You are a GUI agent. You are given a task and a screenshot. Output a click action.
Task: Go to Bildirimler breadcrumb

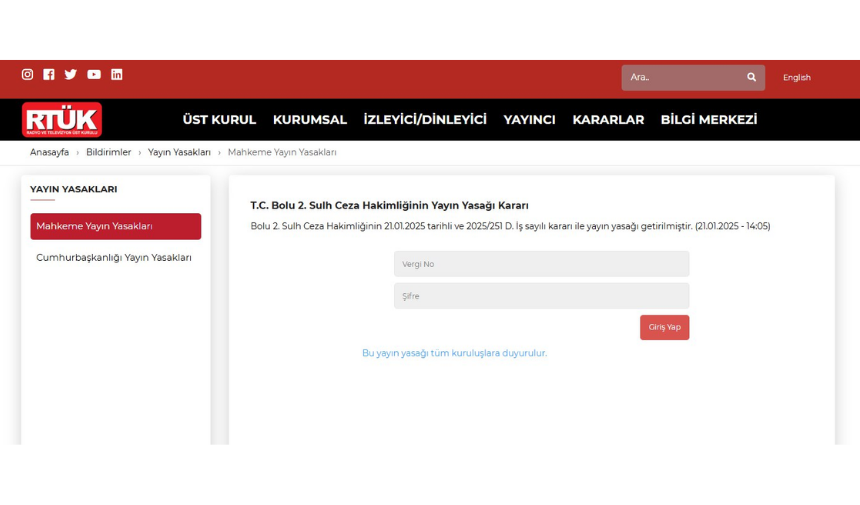(108, 152)
